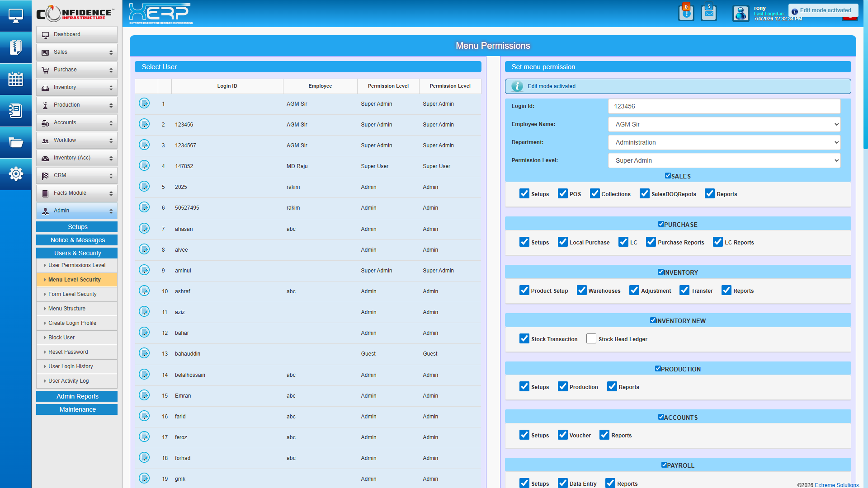Open the Employee Name dropdown

coord(724,124)
